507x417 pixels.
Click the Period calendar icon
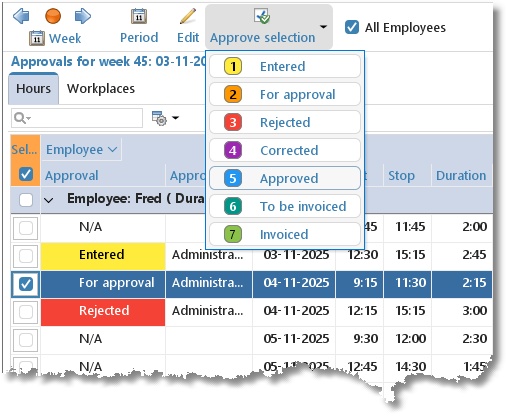tap(139, 17)
